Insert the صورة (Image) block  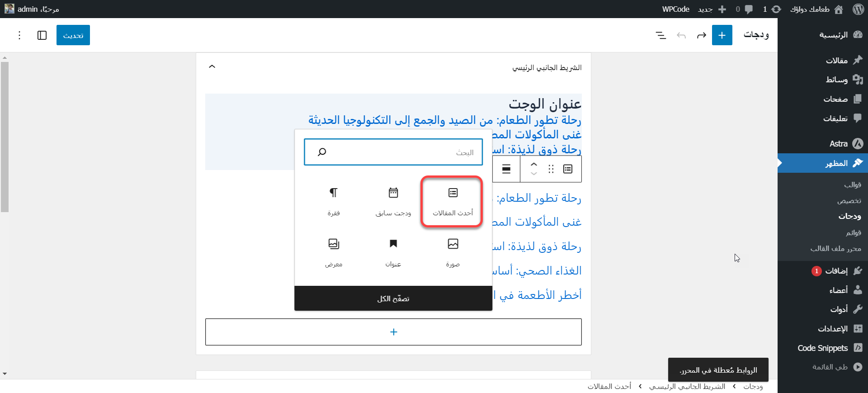(x=453, y=252)
